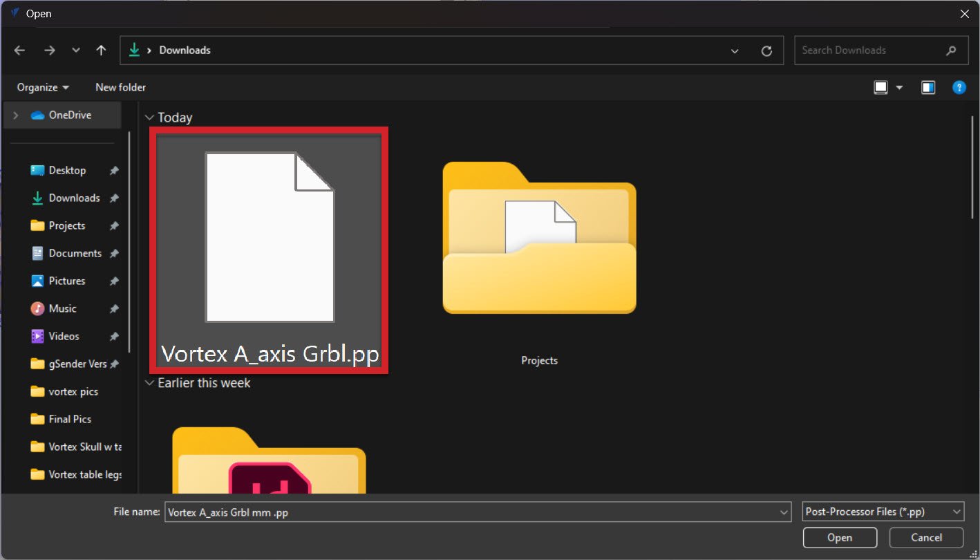Toggle the preview pane icon
This screenshot has width=980, height=560.
928,87
